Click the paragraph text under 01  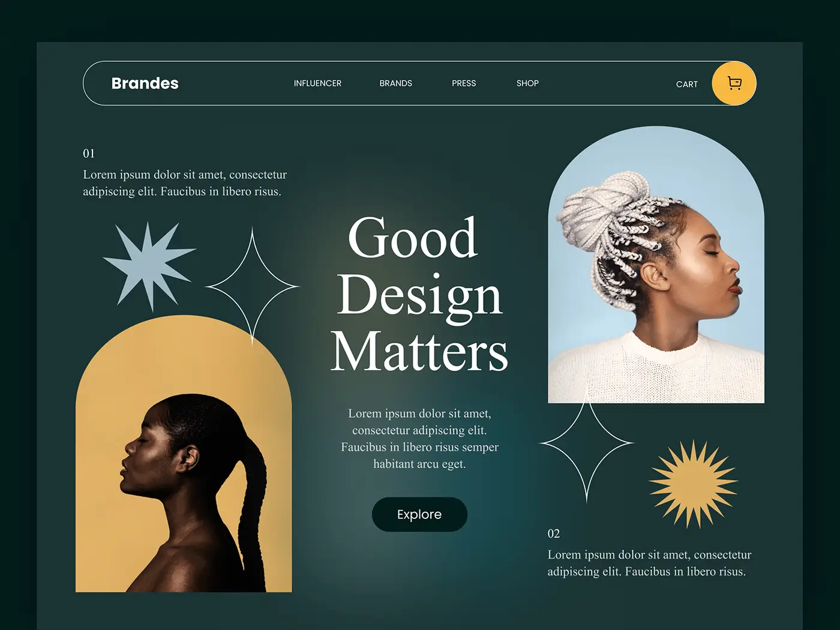pyautogui.click(x=185, y=183)
